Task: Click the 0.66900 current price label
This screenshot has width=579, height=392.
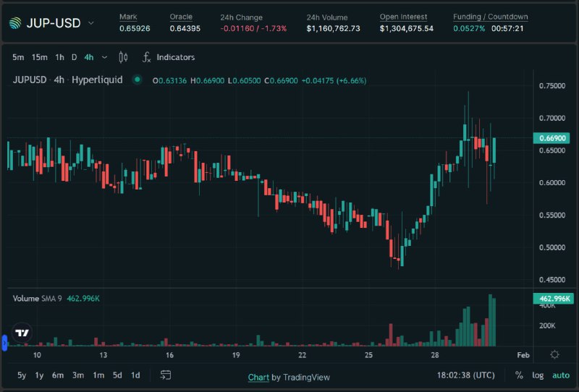Action: tap(551, 138)
